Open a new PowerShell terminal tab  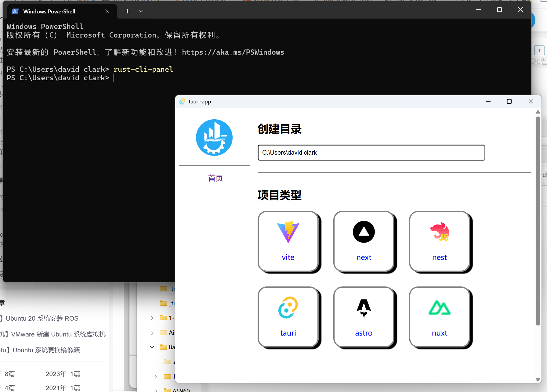pos(127,11)
